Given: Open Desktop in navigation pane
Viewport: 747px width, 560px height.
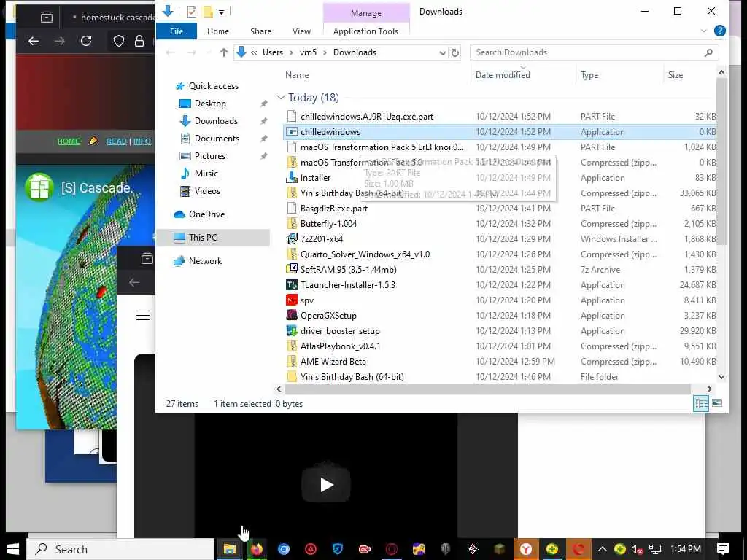Looking at the screenshot, I should coord(210,104).
